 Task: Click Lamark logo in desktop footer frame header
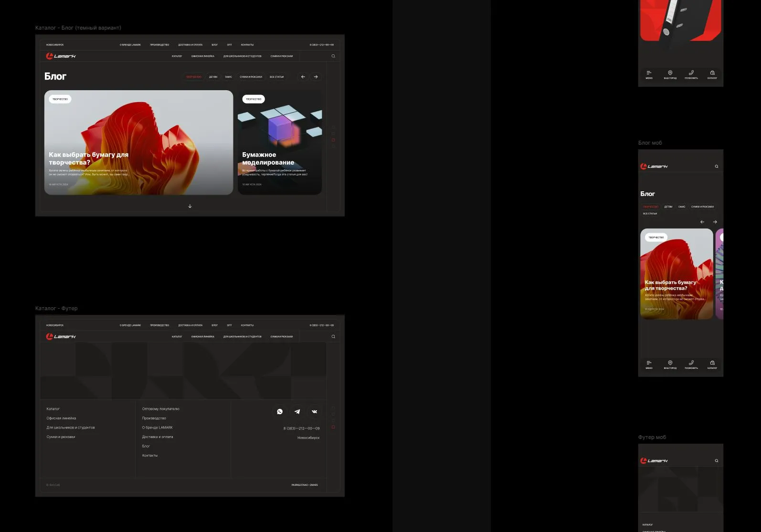[x=61, y=337]
